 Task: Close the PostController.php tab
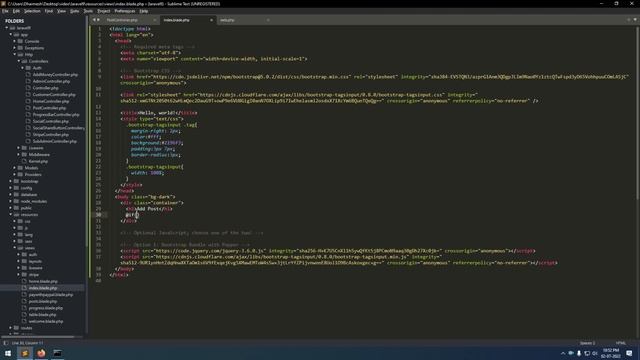coord(155,20)
